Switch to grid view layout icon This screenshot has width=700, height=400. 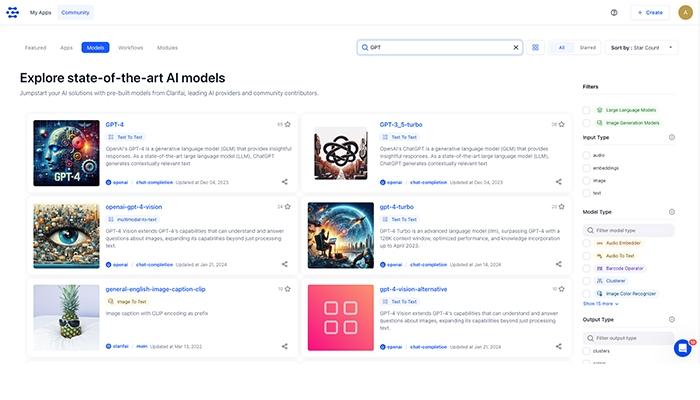(x=535, y=47)
